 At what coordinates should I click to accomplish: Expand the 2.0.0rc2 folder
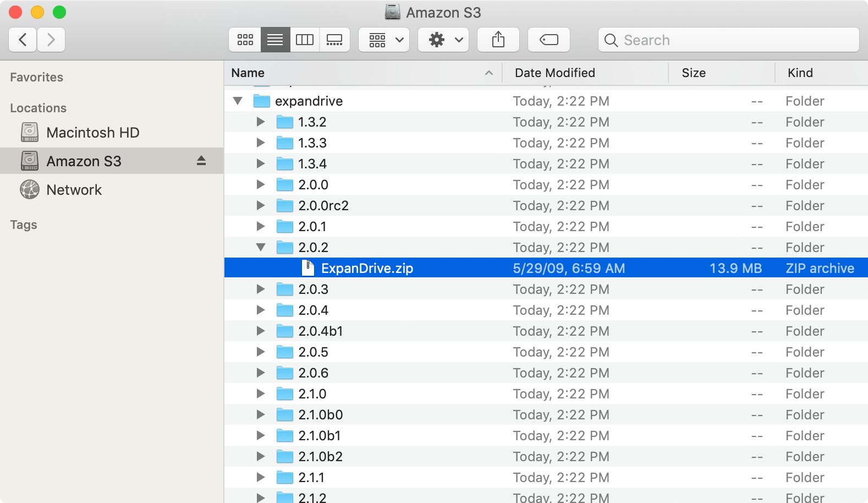(261, 205)
